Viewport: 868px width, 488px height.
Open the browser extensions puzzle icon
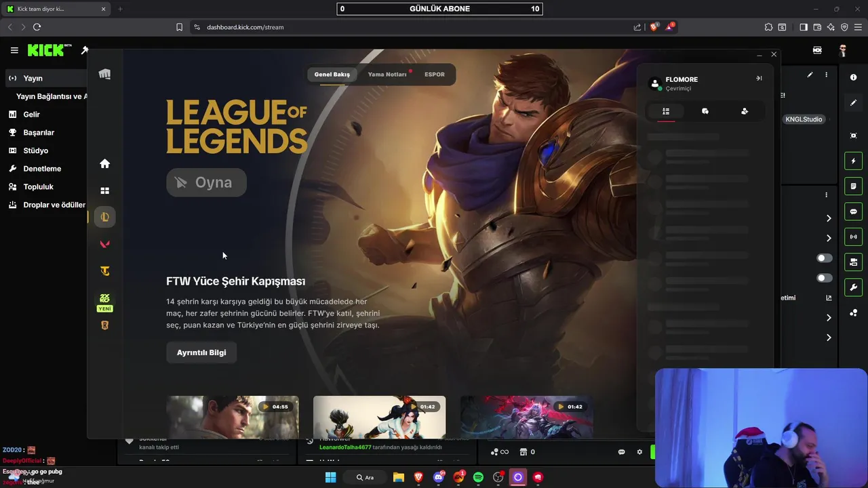click(768, 27)
